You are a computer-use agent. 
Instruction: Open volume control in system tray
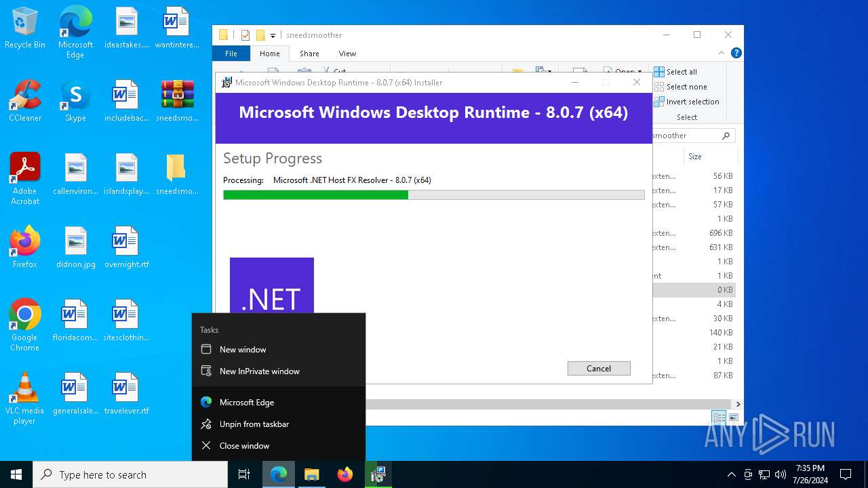point(780,474)
